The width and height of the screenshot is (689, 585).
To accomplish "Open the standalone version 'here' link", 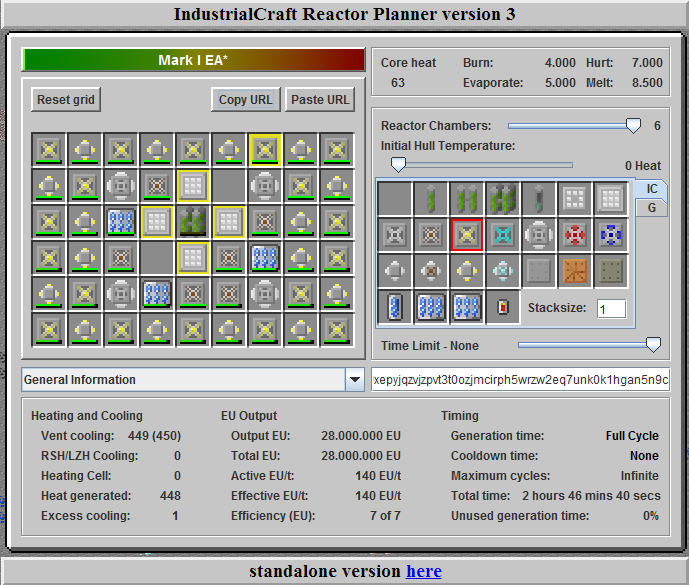I will tap(423, 571).
